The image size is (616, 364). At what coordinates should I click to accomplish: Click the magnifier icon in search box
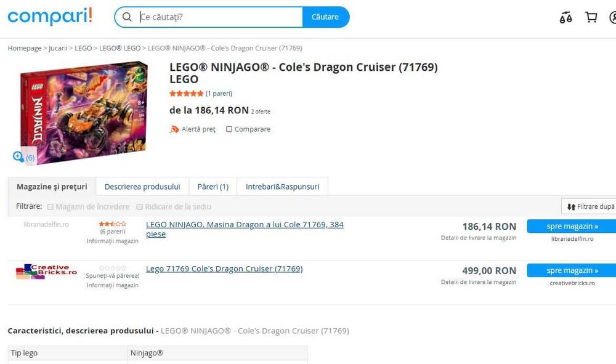pos(127,17)
